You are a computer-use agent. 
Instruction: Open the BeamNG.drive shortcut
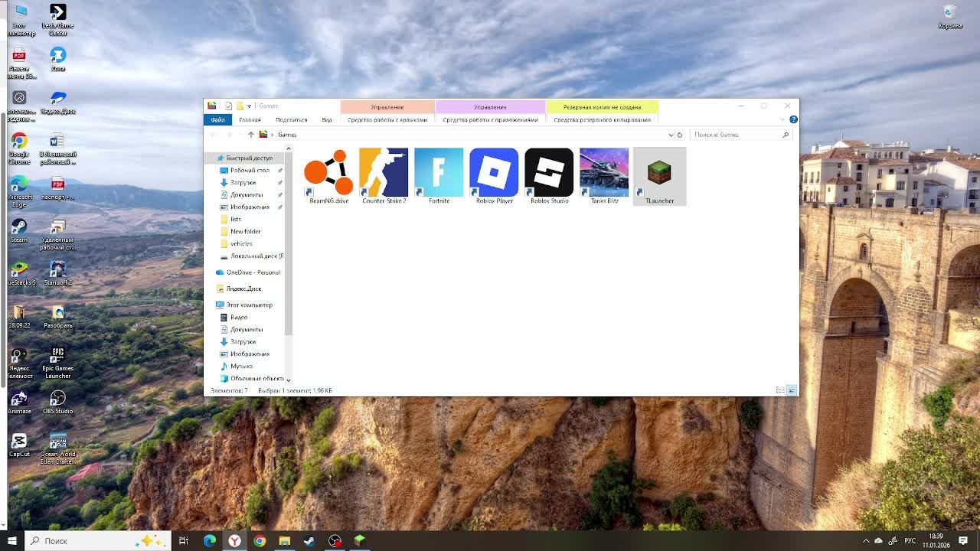click(328, 176)
